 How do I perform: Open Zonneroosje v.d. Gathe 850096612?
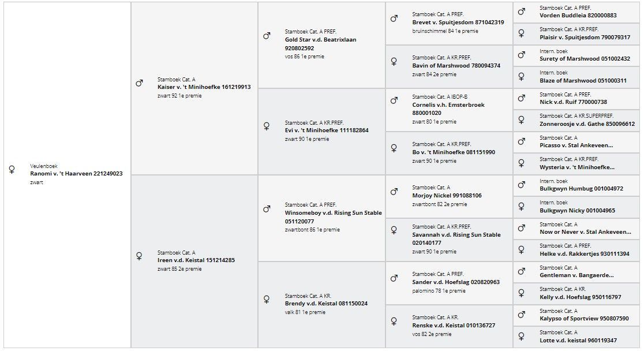587,124
